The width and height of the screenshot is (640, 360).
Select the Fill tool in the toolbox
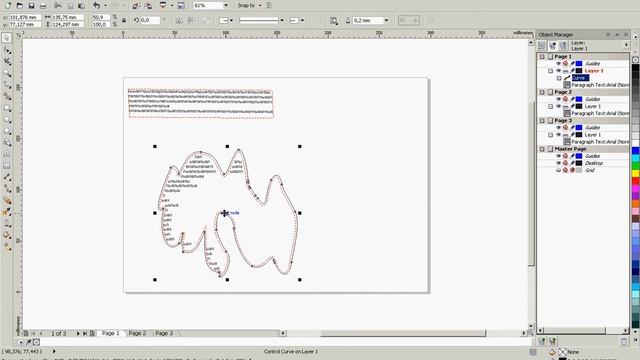click(7, 235)
